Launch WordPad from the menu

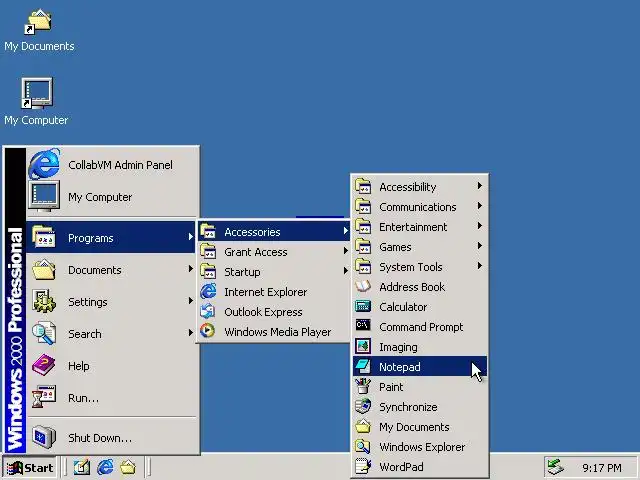coord(420,467)
